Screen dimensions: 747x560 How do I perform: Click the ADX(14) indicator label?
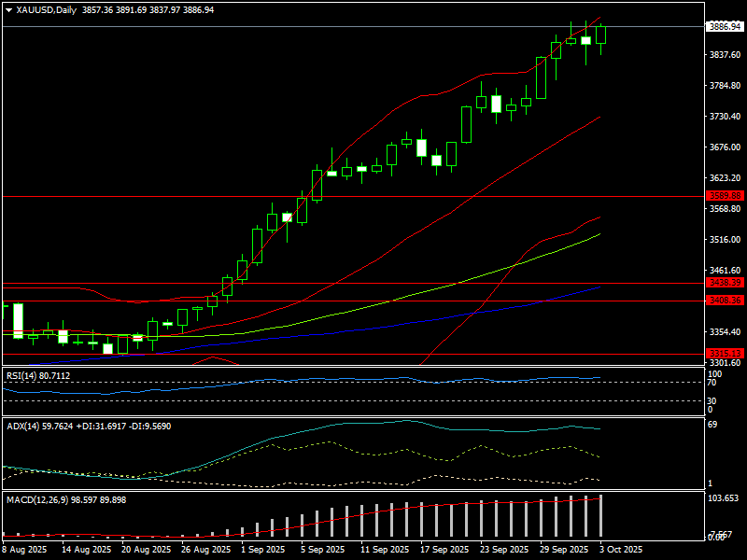(25, 426)
